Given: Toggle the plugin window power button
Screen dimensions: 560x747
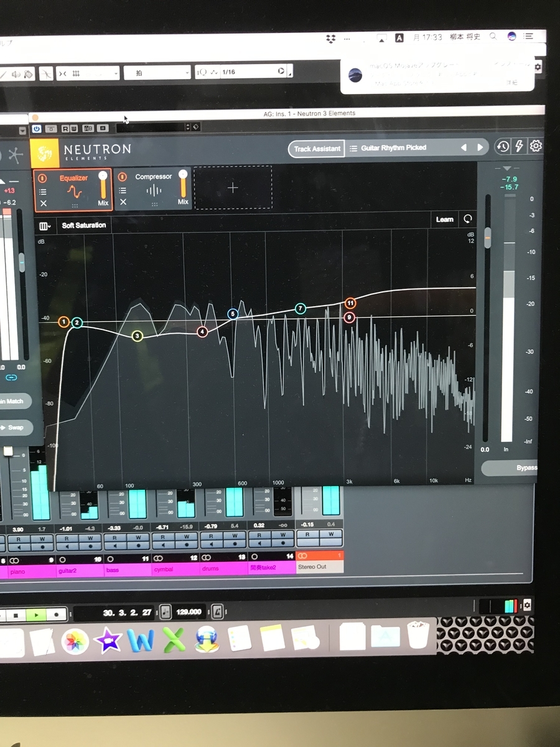Looking at the screenshot, I should 36,128.
